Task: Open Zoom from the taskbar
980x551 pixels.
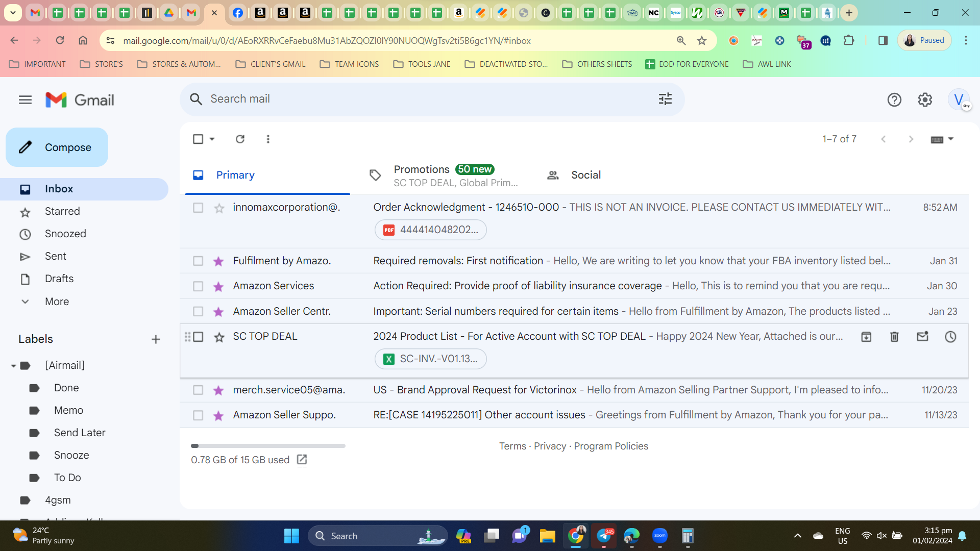Action: click(659, 536)
